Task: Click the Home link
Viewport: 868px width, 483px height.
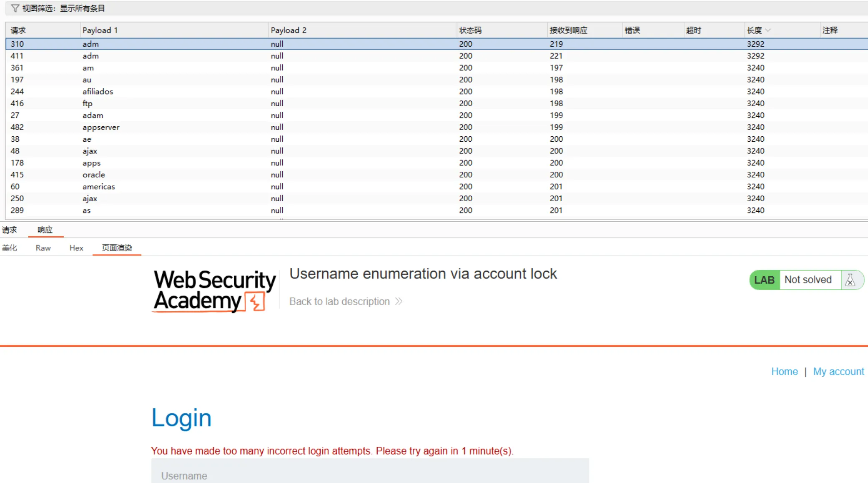Action: click(784, 371)
